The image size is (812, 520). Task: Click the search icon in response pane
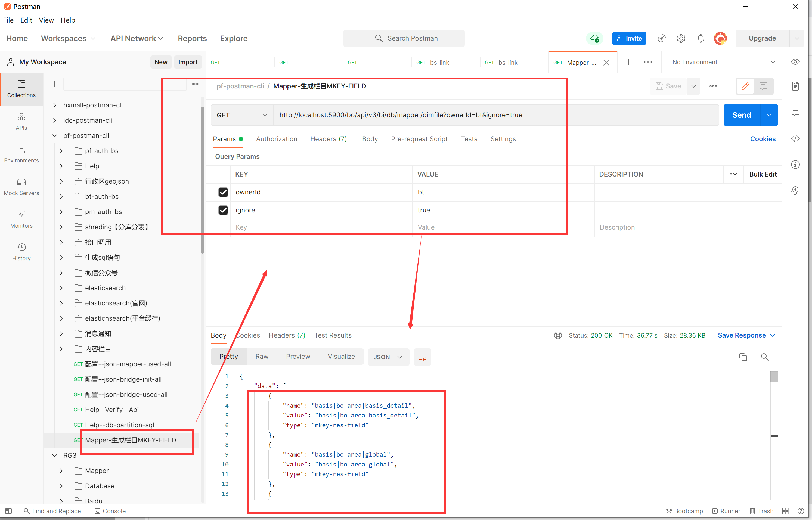(x=765, y=357)
